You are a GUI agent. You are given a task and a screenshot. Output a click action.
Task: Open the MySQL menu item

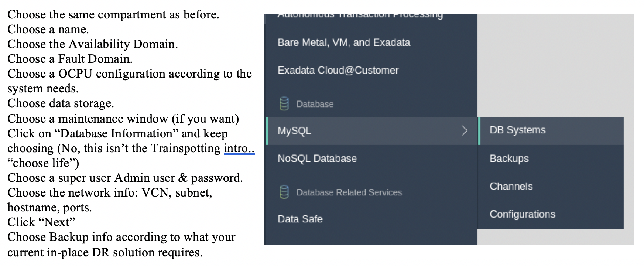tap(294, 130)
